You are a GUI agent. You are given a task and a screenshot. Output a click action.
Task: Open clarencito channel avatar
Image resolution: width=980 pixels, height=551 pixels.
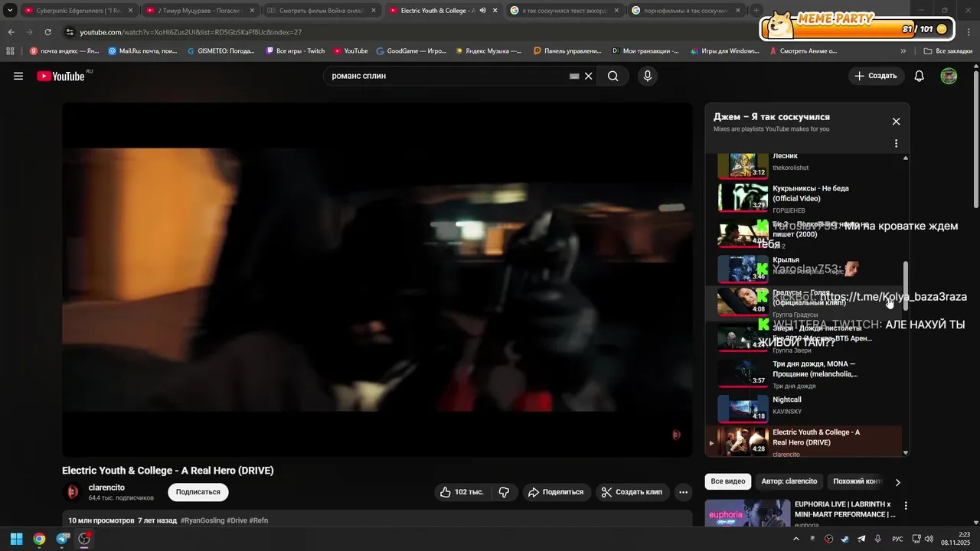[x=73, y=492]
